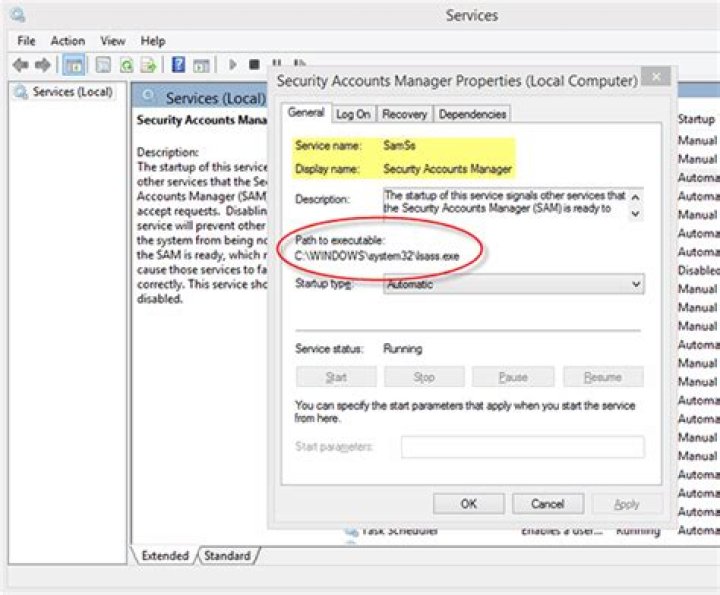Switch to the Standard view tab
Viewport: 720px width, 595px height.
(x=228, y=555)
